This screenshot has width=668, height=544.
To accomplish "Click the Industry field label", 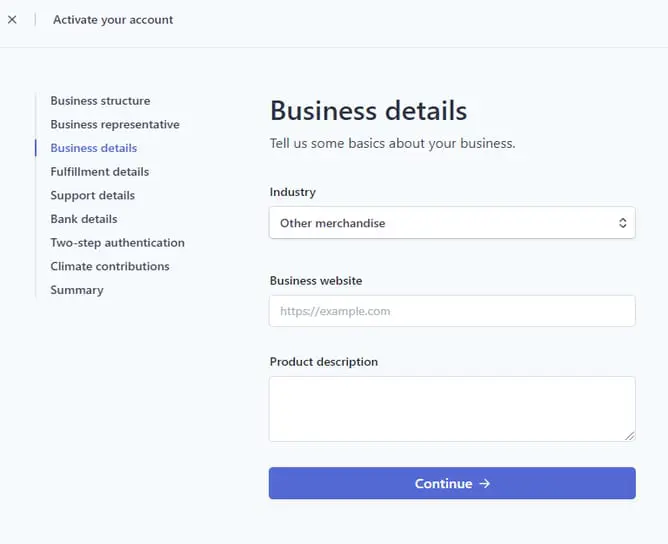I will (293, 192).
